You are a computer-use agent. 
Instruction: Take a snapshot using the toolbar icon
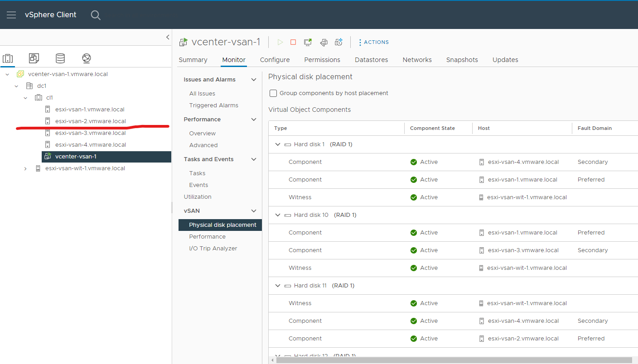[x=338, y=42]
